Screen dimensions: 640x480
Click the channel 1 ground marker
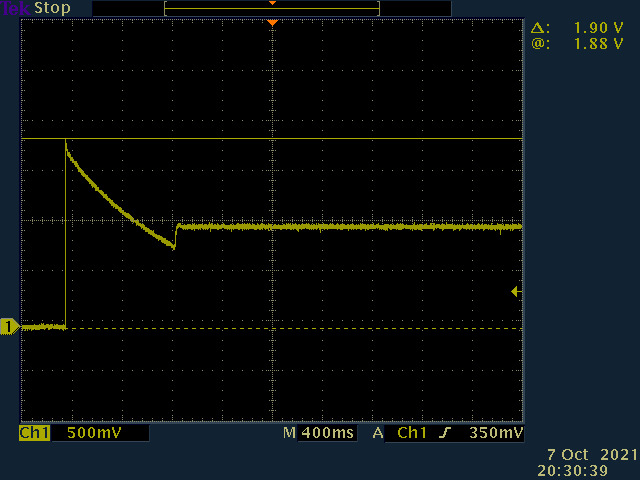9,327
